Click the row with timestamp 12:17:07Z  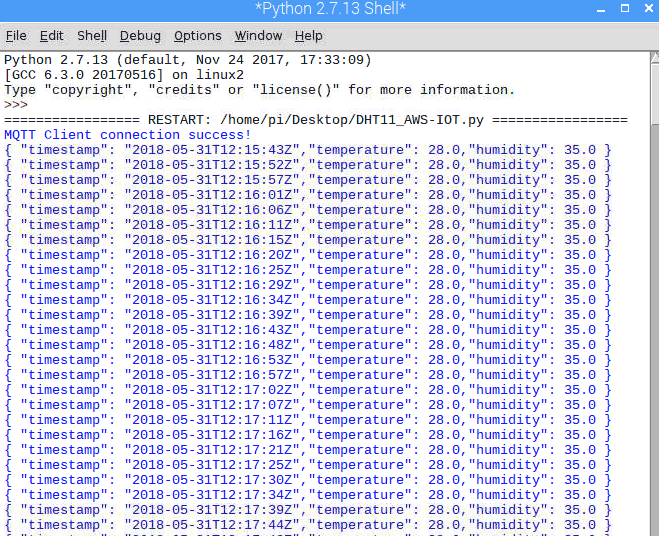coord(308,405)
